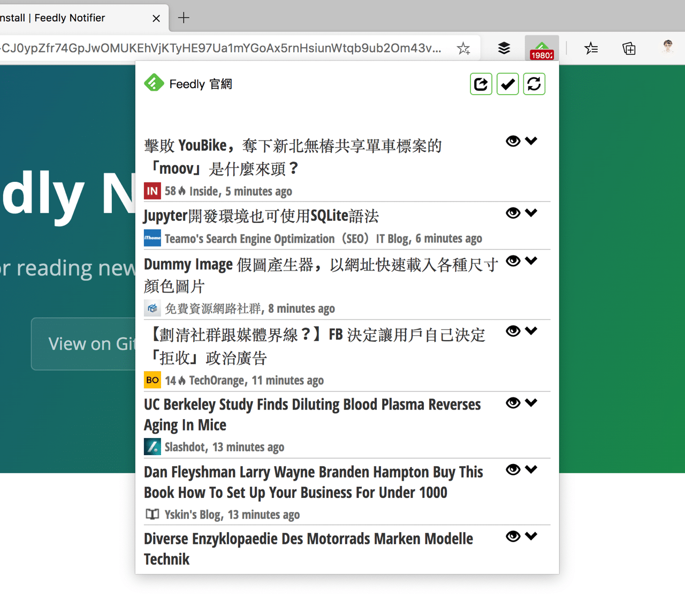Add page to favorites star icon
Image resolution: width=685 pixels, height=616 pixels.
[463, 49]
